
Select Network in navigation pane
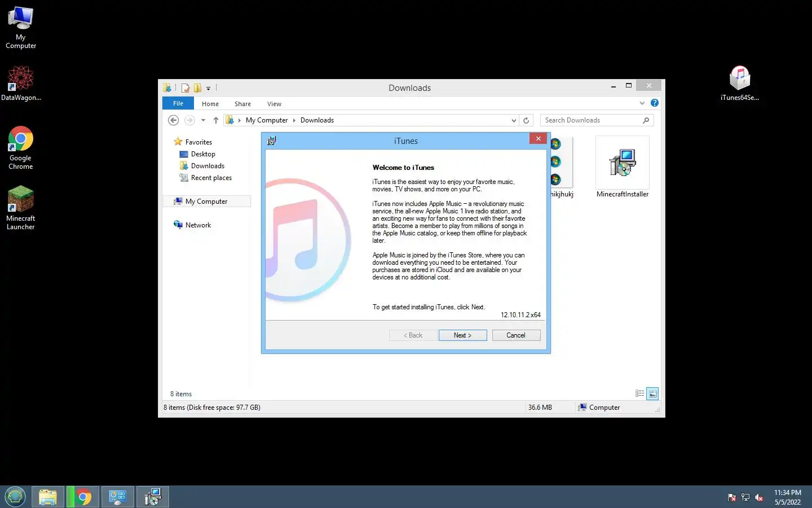pos(192,225)
